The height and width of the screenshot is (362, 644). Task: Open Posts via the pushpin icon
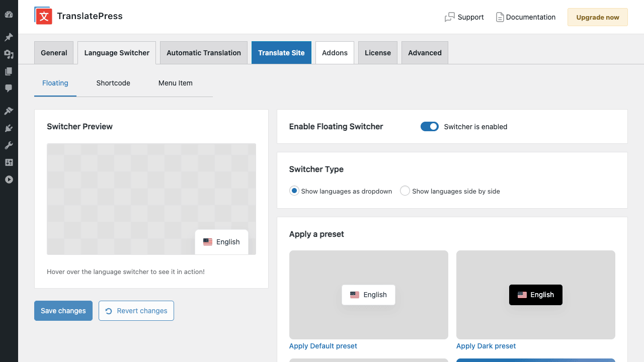(x=9, y=37)
